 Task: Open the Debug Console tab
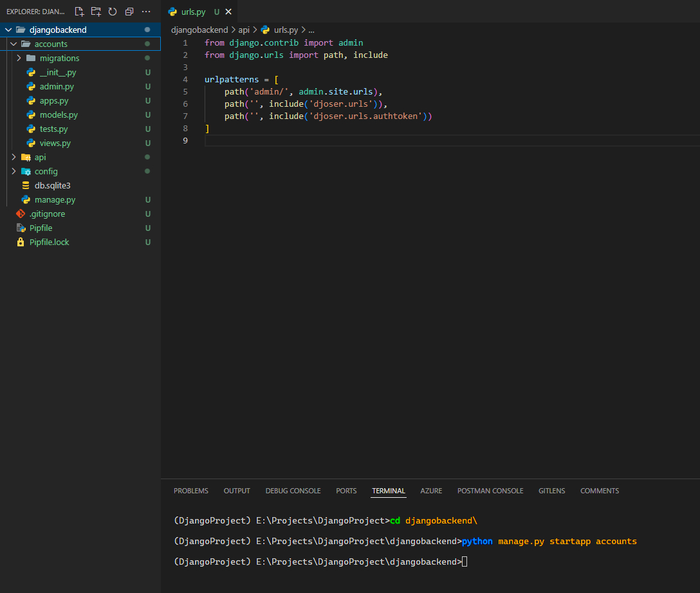(293, 491)
